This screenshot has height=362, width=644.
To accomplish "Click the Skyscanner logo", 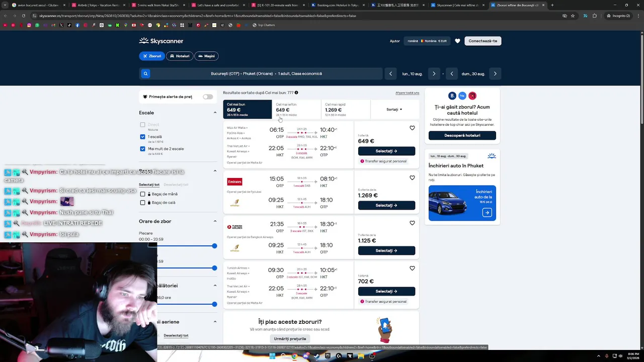I will [x=161, y=41].
